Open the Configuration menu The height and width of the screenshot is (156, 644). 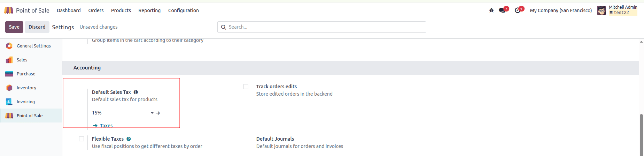tap(183, 10)
